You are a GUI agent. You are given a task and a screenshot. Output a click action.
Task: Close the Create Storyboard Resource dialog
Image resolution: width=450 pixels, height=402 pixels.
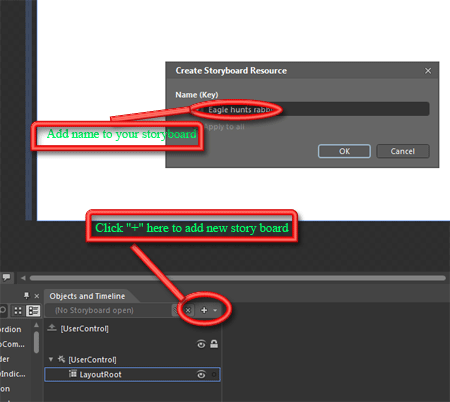point(428,71)
